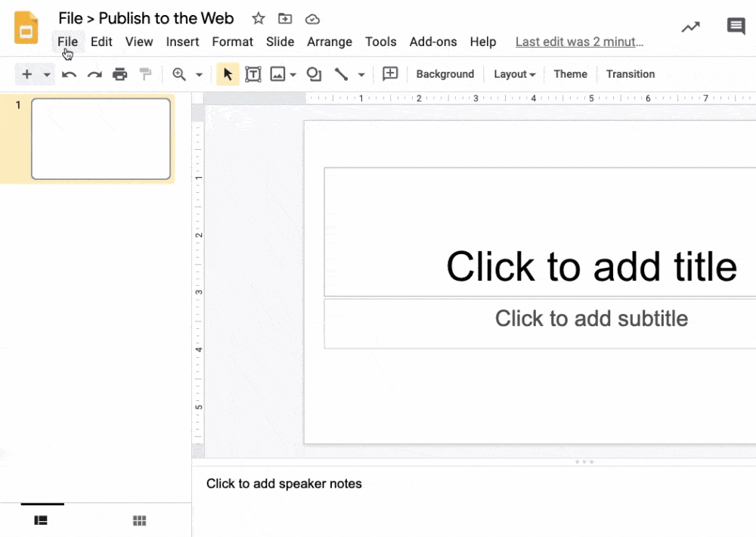Image resolution: width=756 pixels, height=537 pixels.
Task: Add a new slide with the plus button
Action: [x=27, y=74]
